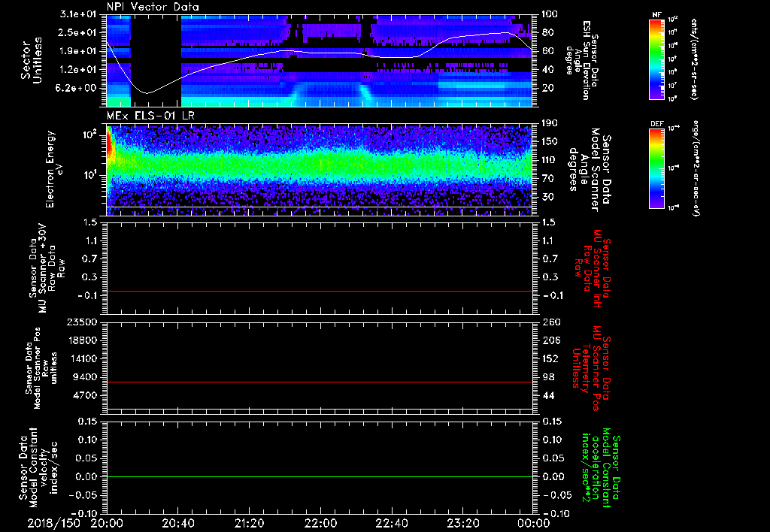The image size is (770, 532).
Task: Click the NF color scale bar
Action: coord(657,59)
